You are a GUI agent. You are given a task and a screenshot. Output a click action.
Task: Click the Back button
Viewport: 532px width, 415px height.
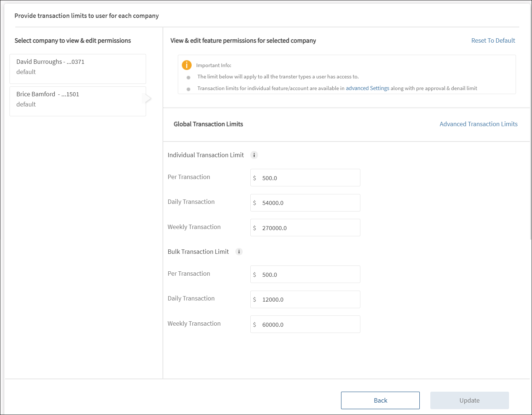coord(380,400)
